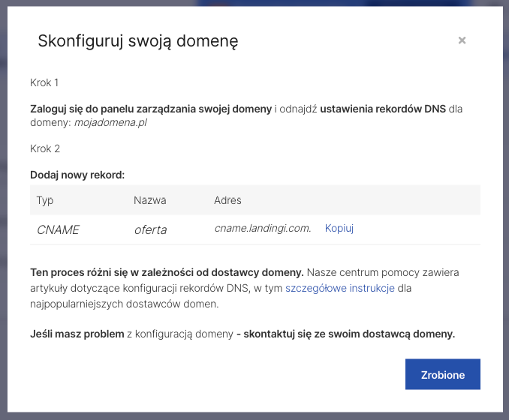Click the mojadomena.pl domain name text
The image size is (509, 420).
pos(110,122)
